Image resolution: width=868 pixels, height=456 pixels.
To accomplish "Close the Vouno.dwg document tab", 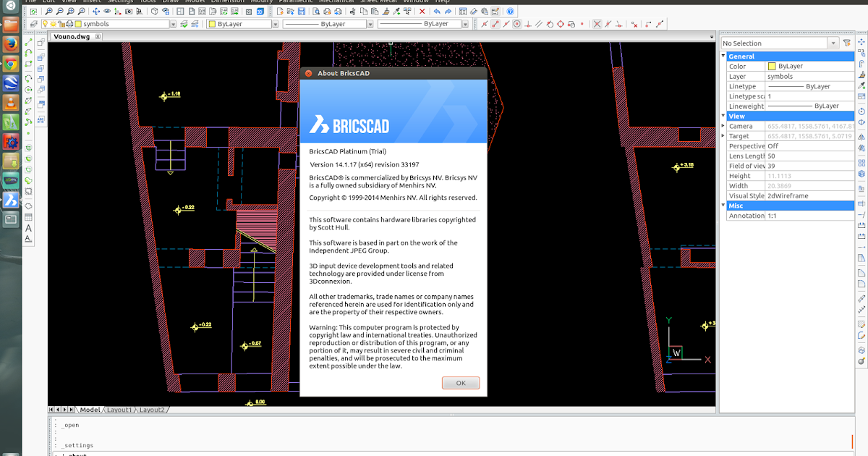I will (x=99, y=36).
